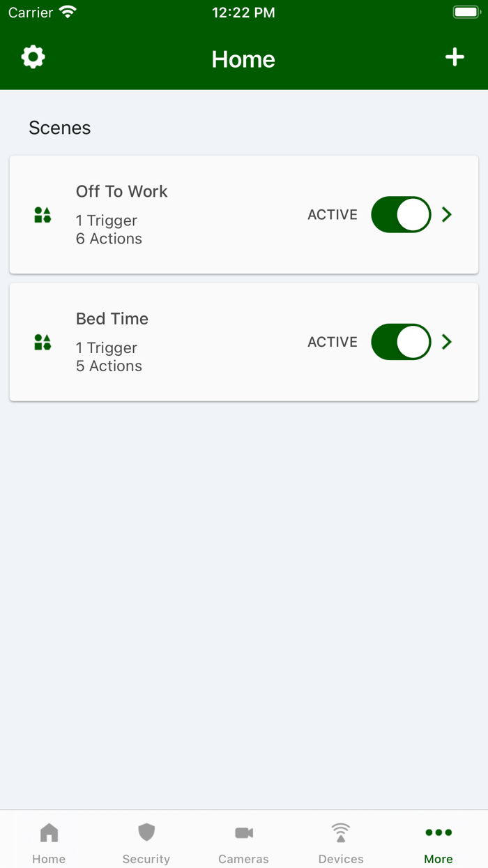This screenshot has height=868, width=488.
Task: Select the Devices antenna icon
Action: [x=341, y=832]
